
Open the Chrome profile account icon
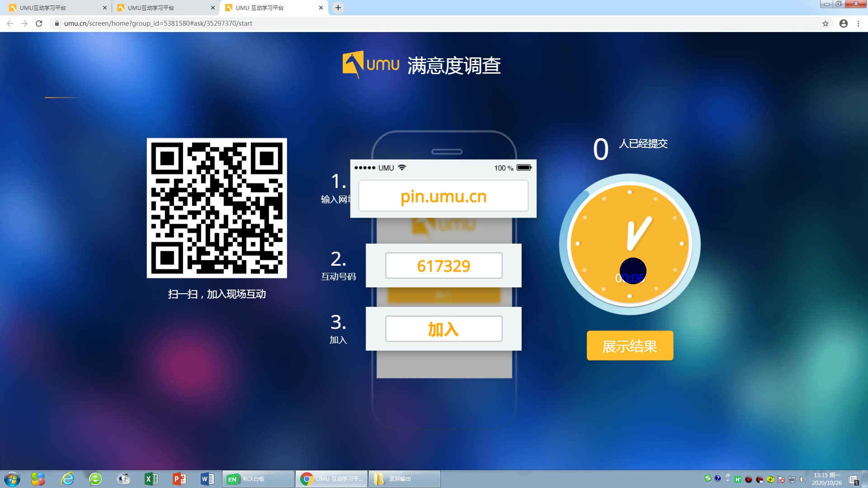(x=843, y=23)
